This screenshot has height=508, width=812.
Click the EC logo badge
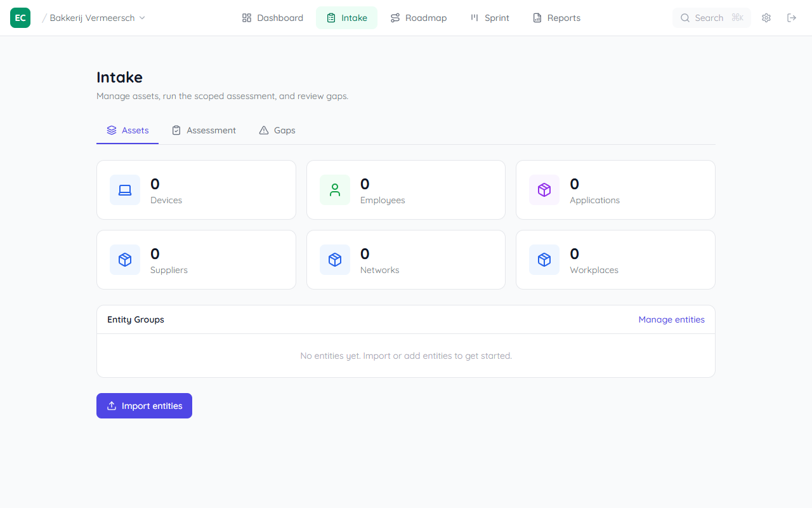pyautogui.click(x=20, y=18)
